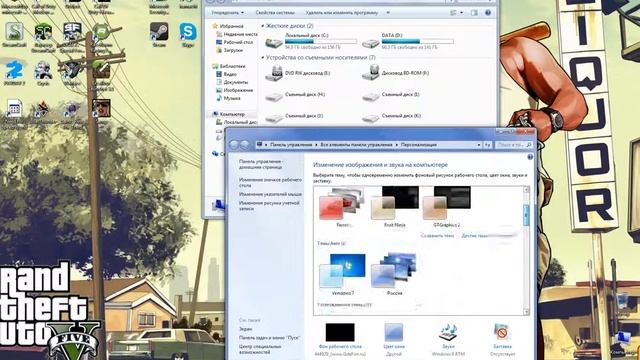Click the theme list scrollbar thumb
Viewport: 640px width, 360px height.
[526, 214]
